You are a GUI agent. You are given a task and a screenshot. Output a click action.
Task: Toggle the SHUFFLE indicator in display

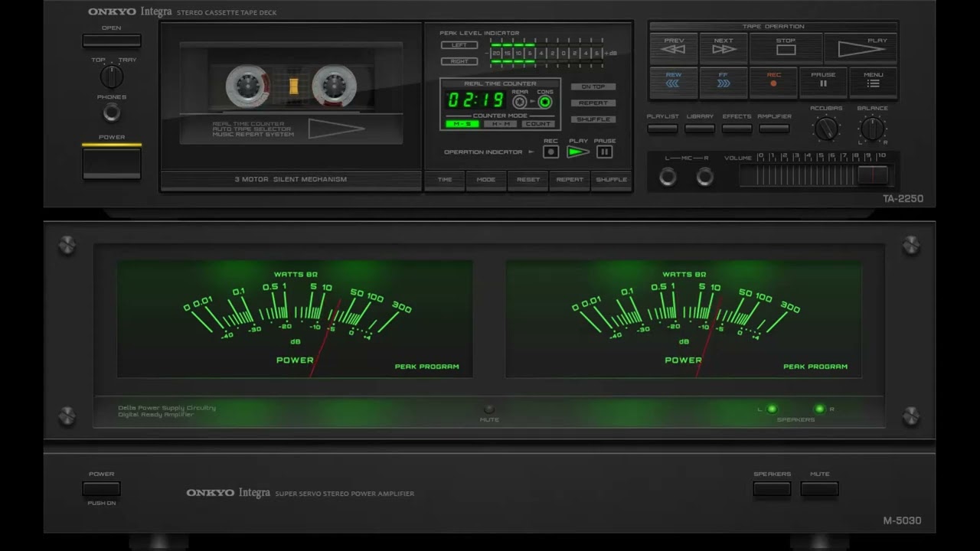pos(593,119)
